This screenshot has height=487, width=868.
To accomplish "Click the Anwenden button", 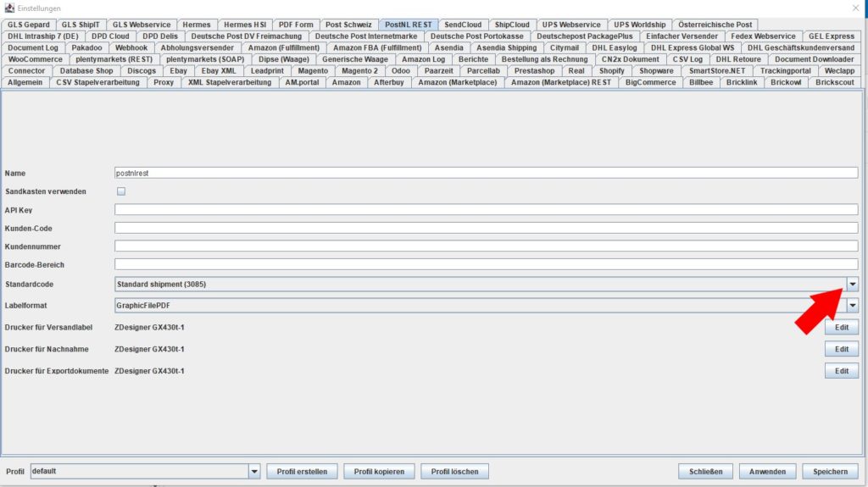I will [x=767, y=472].
